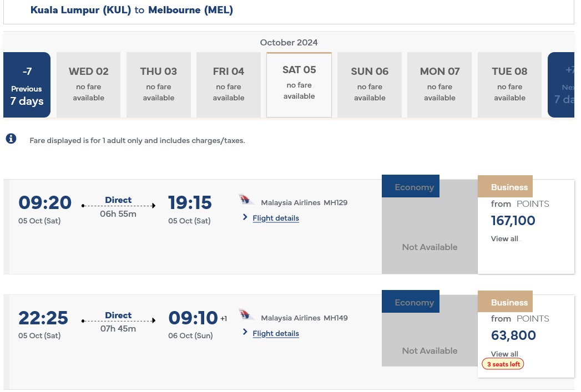Switch to MON 07 date tab

pos(439,85)
